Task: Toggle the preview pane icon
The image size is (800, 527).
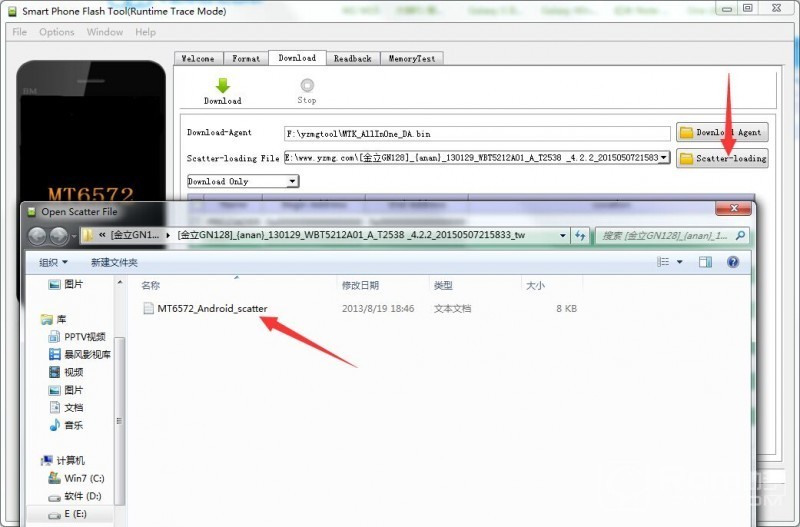Action: click(x=705, y=262)
